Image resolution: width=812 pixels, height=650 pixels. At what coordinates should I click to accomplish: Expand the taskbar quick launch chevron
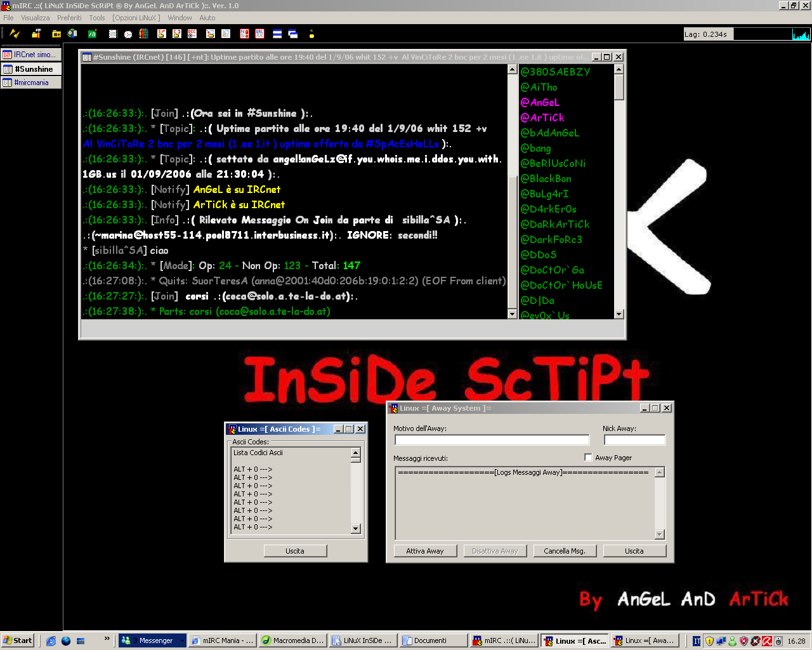[107, 639]
